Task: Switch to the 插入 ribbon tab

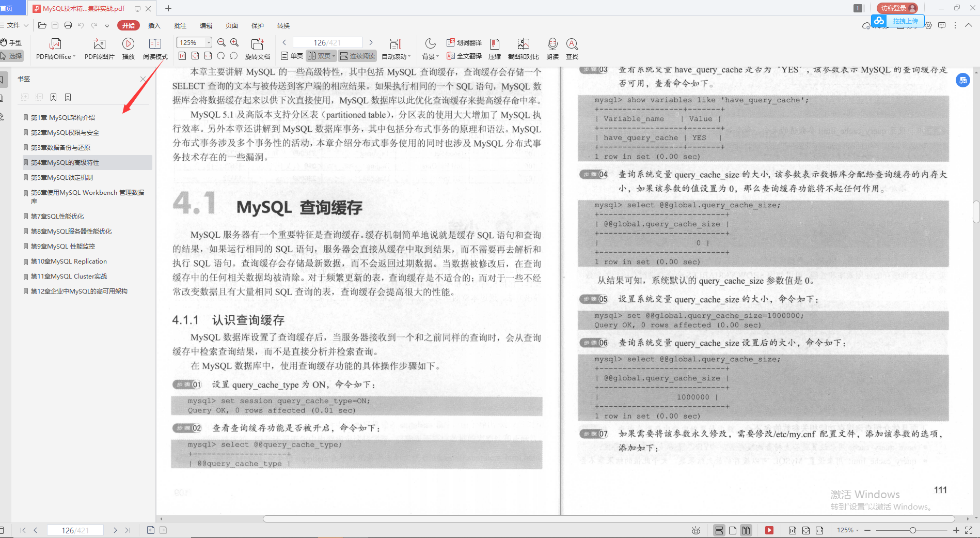Action: coord(154,25)
